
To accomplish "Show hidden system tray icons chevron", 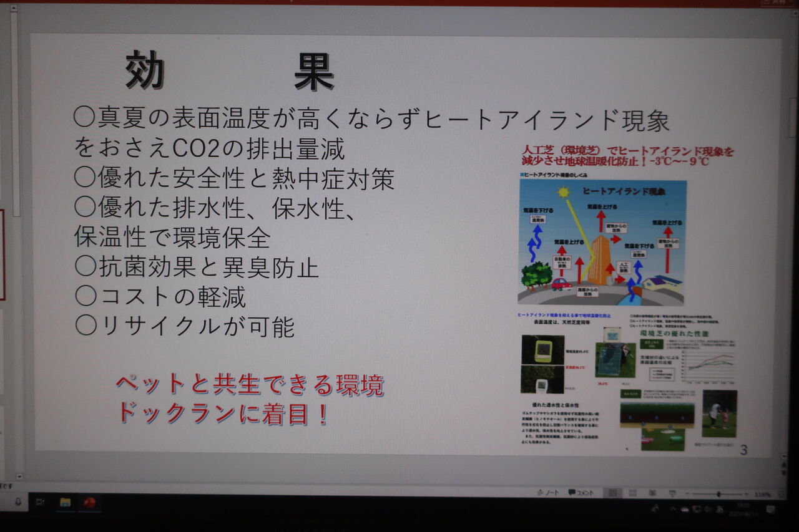I will pos(673,509).
